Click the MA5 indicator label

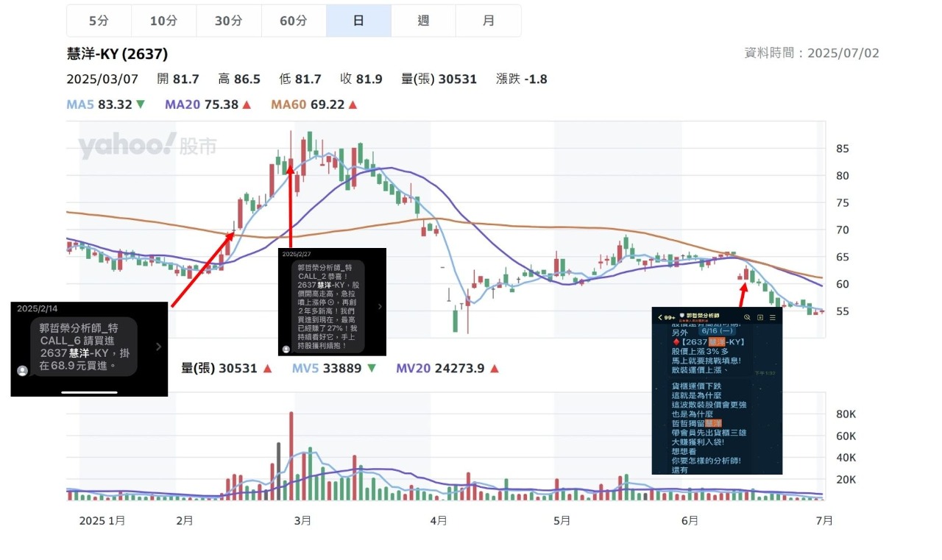pos(81,104)
